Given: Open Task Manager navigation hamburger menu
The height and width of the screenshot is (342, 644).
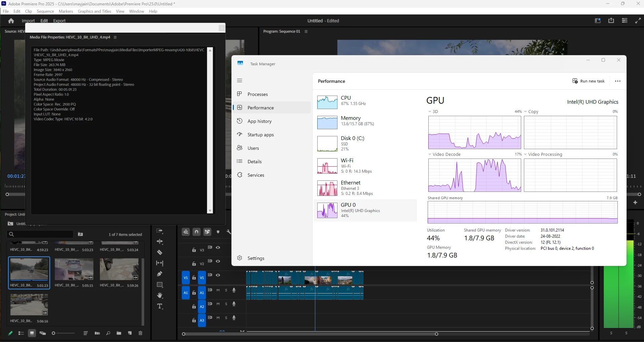Looking at the screenshot, I should pyautogui.click(x=240, y=80).
